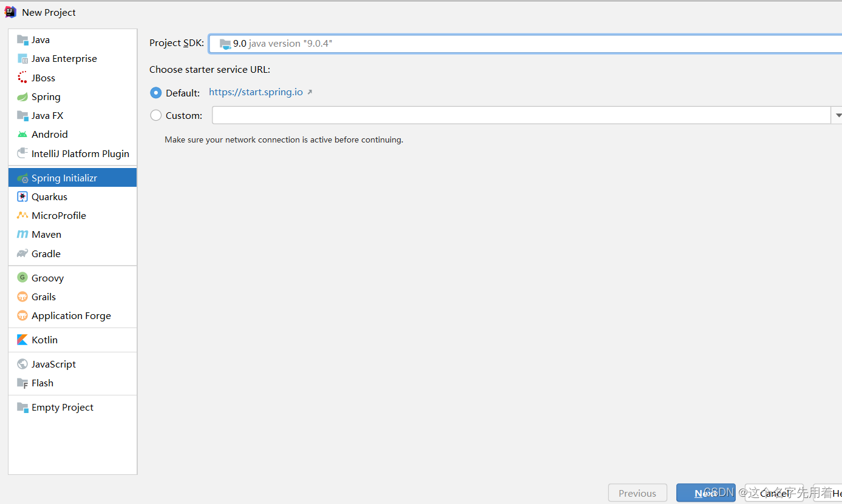The width and height of the screenshot is (842, 504).
Task: Click the 'Project SDK:' label
Action: (177, 43)
